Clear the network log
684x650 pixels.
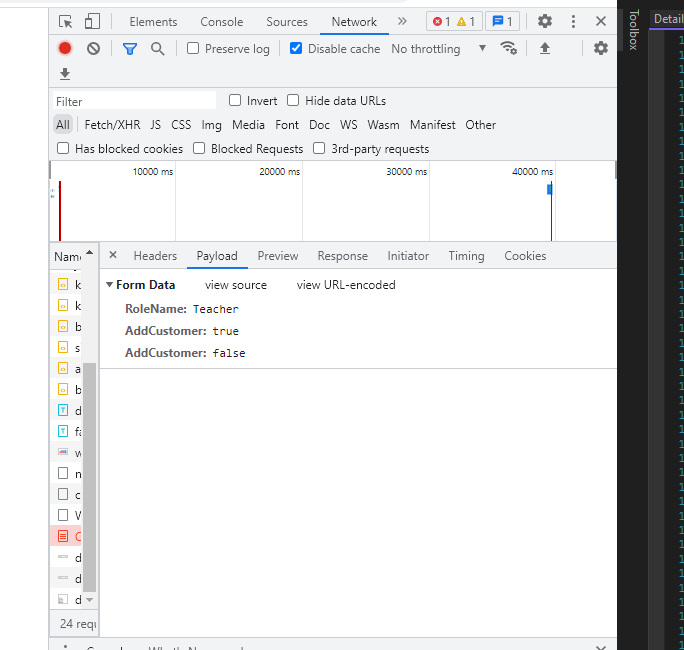[x=93, y=48]
